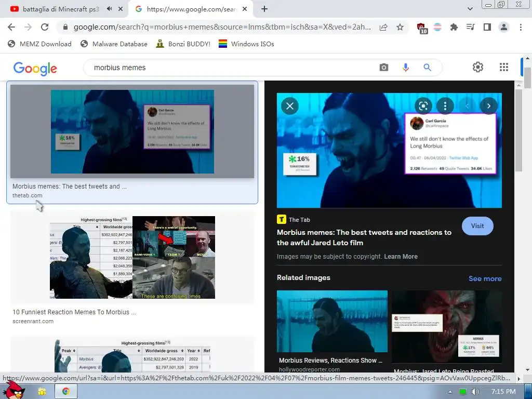Image resolution: width=532 pixels, height=399 pixels.
Task: Show hidden system tray icons
Action: coord(450,392)
